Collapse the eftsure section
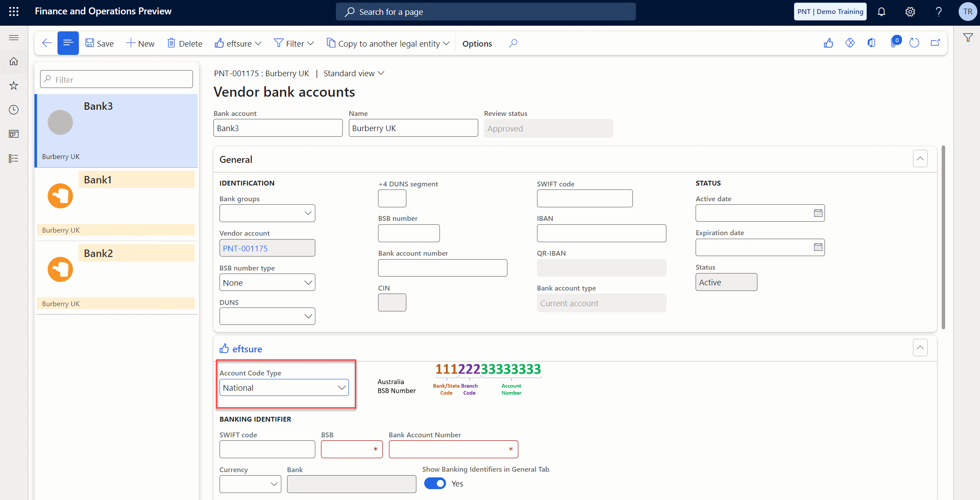This screenshot has height=500, width=980. tap(920, 348)
